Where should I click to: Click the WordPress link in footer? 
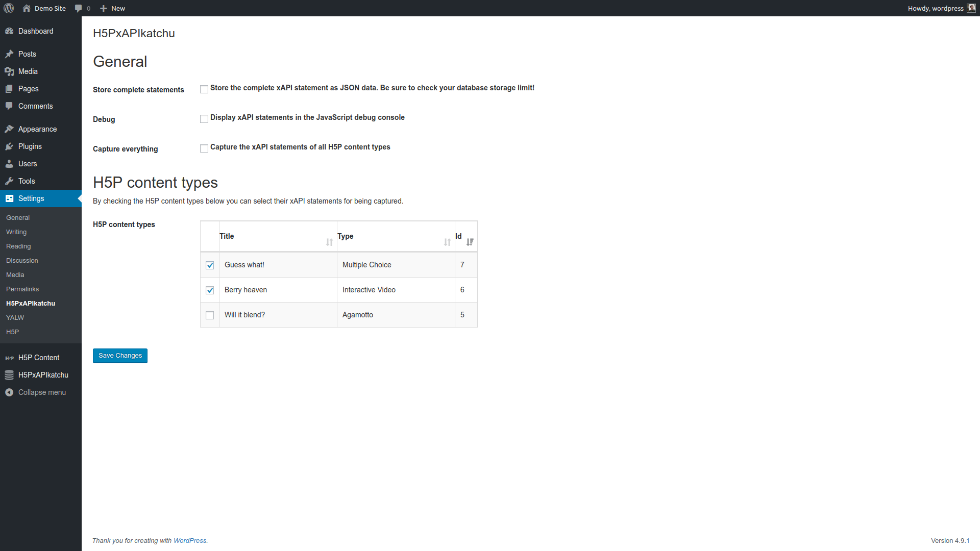point(190,540)
